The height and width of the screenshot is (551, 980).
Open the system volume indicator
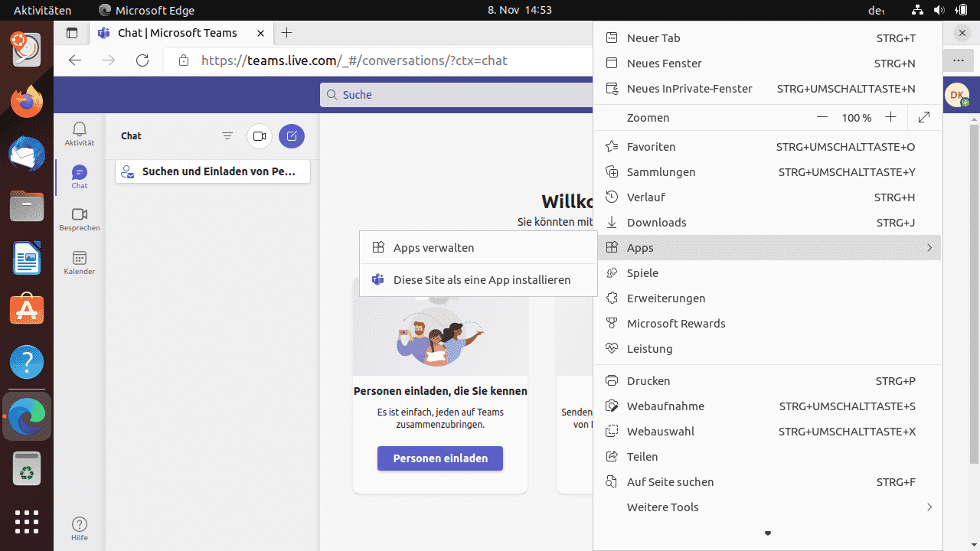(939, 10)
